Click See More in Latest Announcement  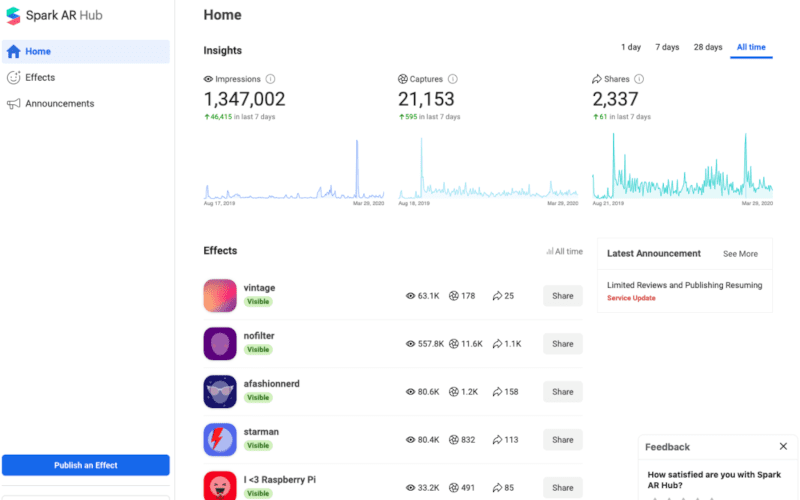click(x=740, y=254)
